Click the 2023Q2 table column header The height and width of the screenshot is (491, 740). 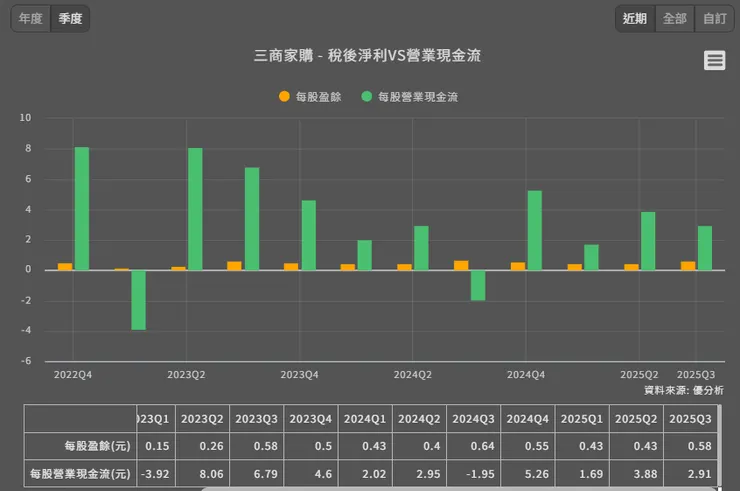[202, 419]
